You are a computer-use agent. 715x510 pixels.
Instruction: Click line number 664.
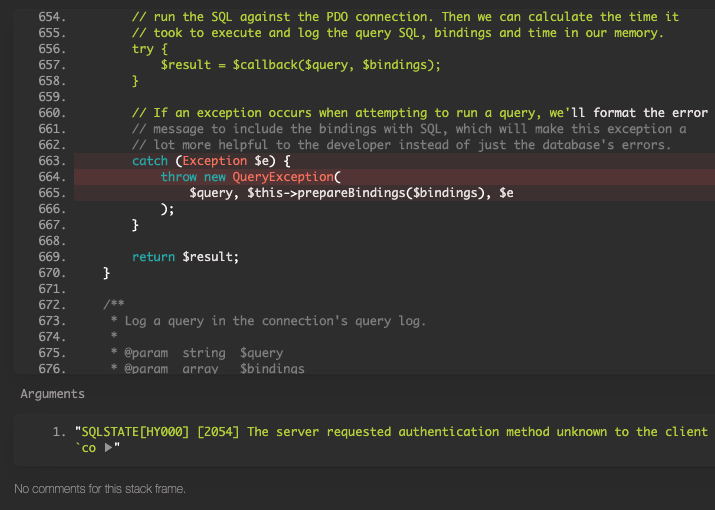pyautogui.click(x=52, y=177)
